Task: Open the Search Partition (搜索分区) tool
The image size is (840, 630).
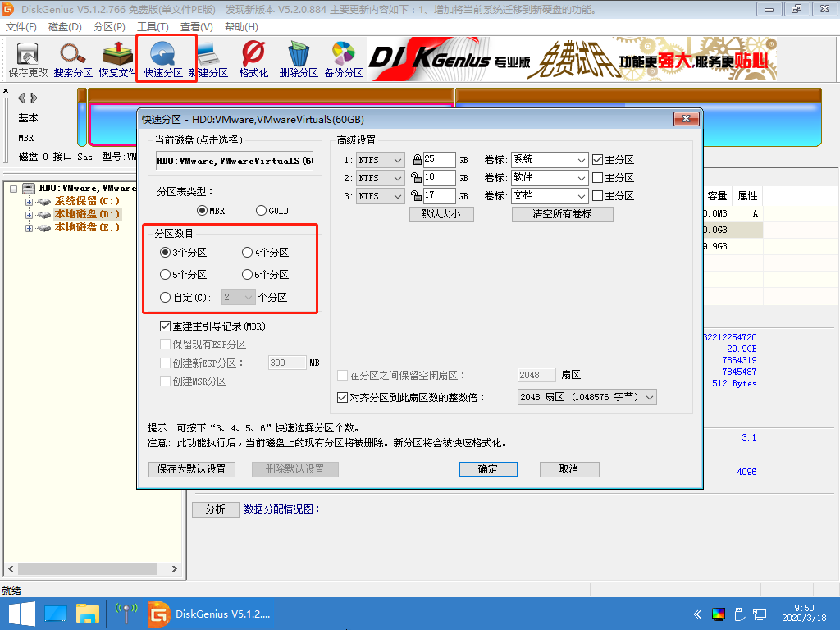Action: (73, 60)
